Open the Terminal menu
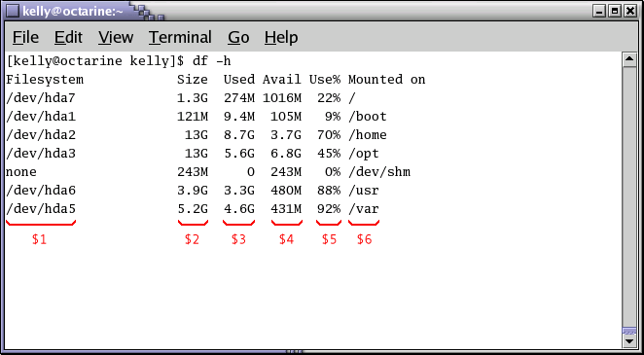This screenshot has height=355, width=644. [x=180, y=37]
